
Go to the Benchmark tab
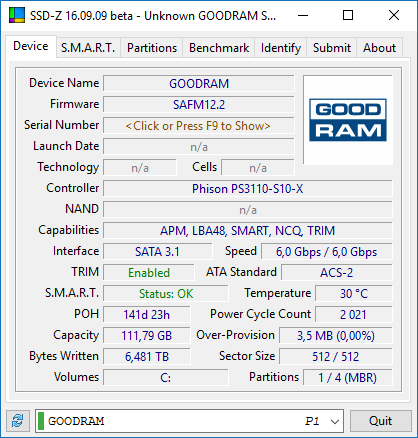tap(219, 48)
